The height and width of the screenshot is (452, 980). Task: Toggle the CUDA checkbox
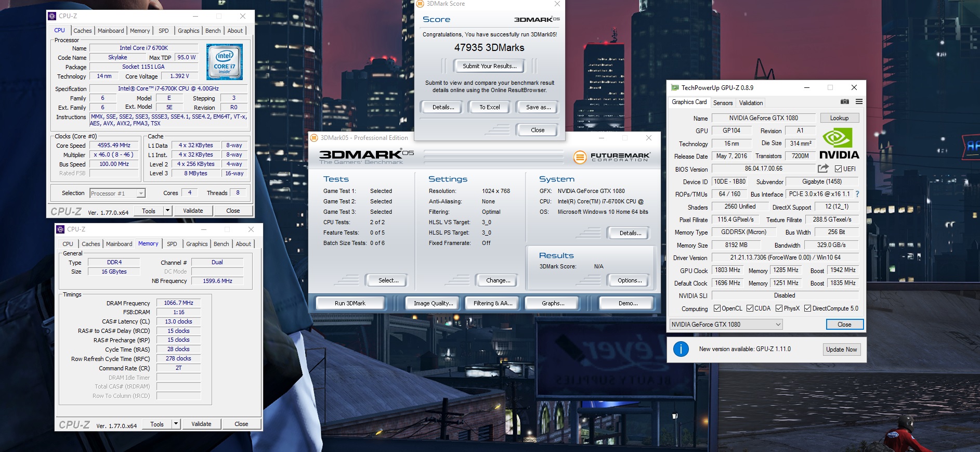point(750,308)
